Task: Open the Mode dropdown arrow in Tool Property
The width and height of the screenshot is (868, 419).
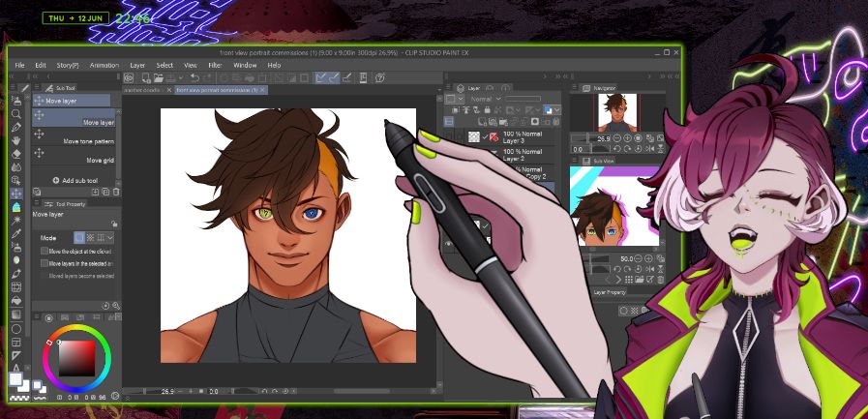Action: [110, 237]
